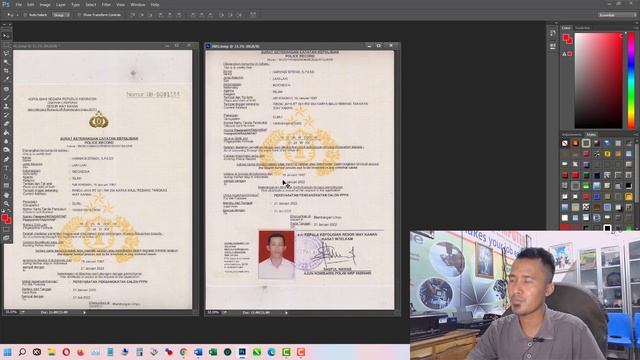
Task: Open the Edit menu
Action: click(x=31, y=4)
